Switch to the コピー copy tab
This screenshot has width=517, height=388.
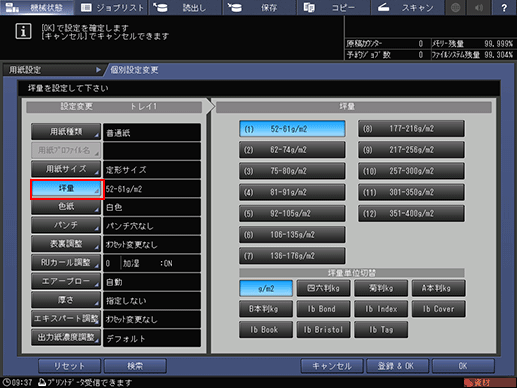tap(334, 7)
